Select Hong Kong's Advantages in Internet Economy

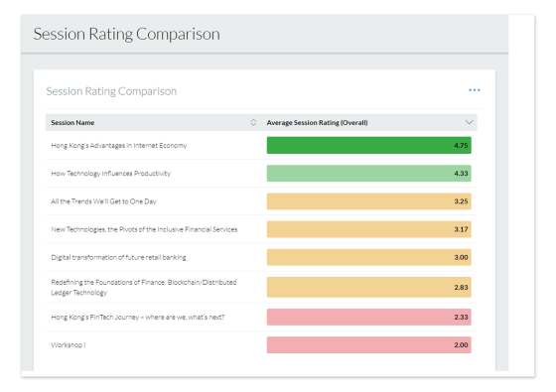click(x=119, y=145)
